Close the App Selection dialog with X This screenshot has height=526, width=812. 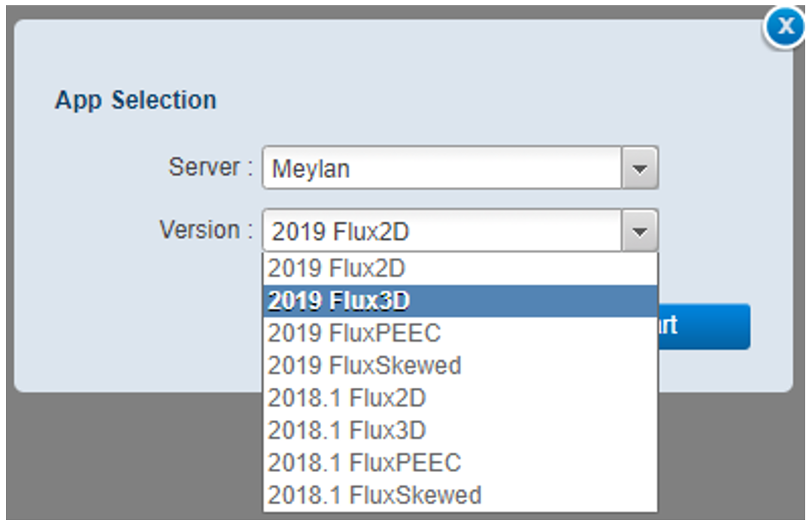click(785, 28)
